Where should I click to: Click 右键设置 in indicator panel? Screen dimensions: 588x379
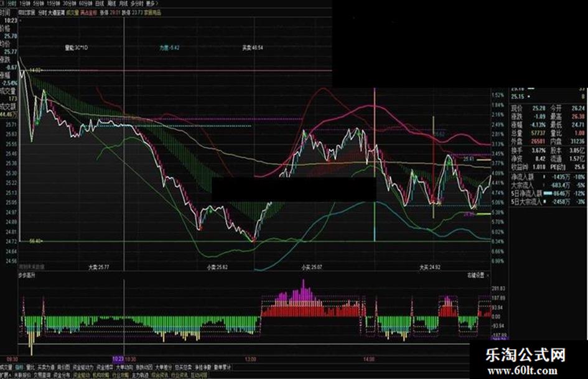tap(475, 275)
